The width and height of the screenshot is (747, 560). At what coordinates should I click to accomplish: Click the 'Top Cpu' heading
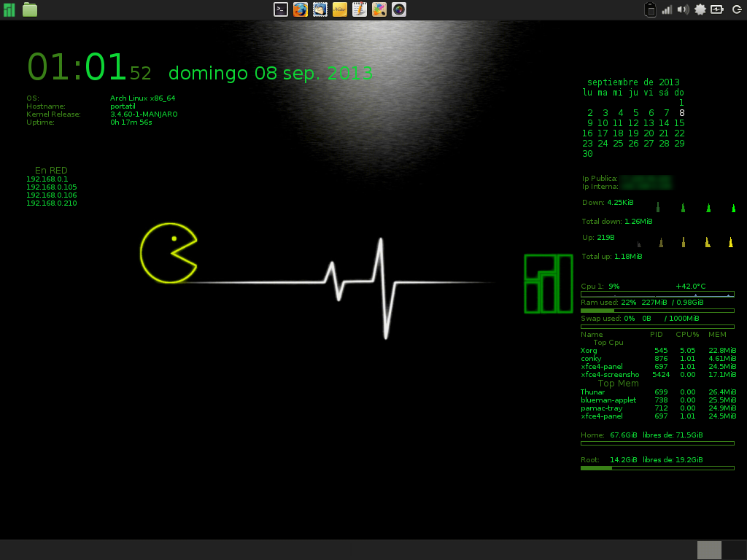[608, 343]
